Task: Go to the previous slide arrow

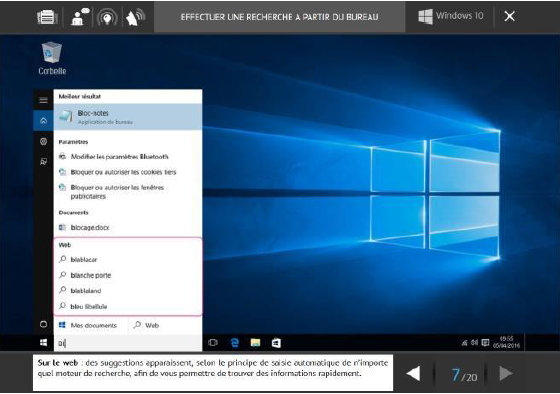Action: pos(414,374)
